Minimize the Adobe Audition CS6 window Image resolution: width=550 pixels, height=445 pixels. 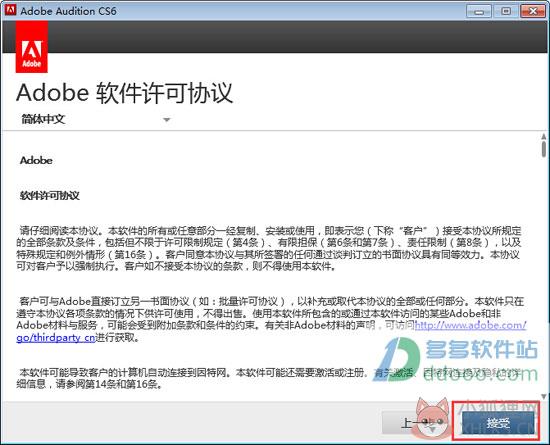click(x=478, y=11)
